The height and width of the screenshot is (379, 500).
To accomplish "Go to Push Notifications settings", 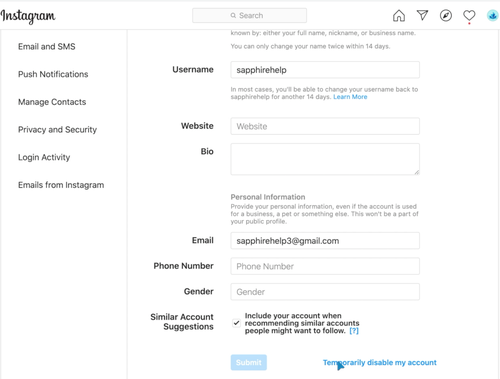I will coord(53,74).
